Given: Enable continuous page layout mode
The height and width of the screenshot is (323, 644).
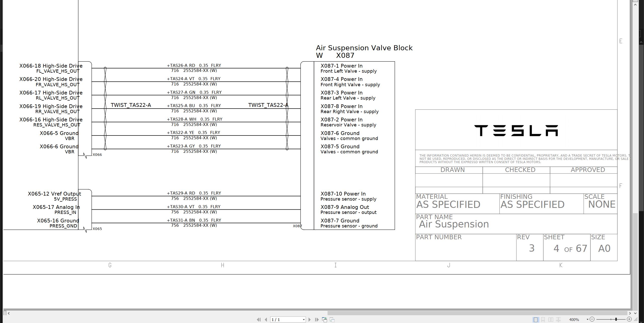Looking at the screenshot, I should coord(543,319).
